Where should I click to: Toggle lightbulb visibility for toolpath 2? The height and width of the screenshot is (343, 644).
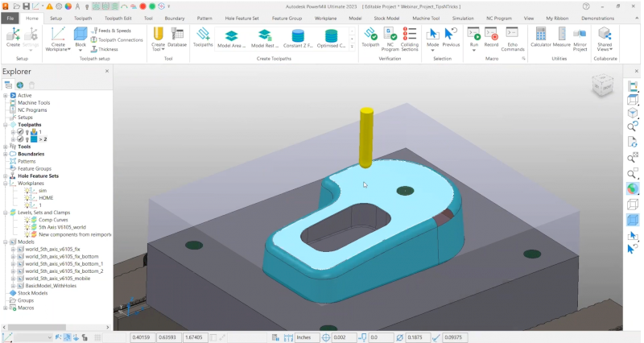tap(27, 139)
